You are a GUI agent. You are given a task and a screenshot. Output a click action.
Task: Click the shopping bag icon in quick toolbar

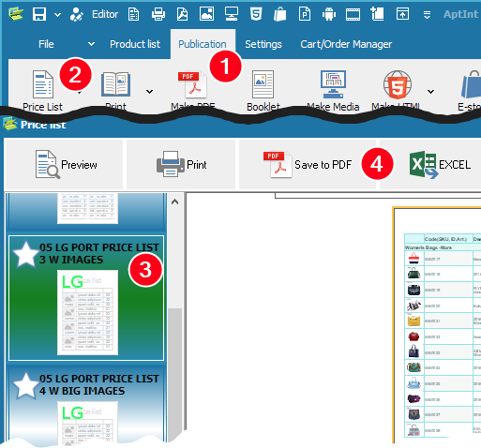[280, 14]
